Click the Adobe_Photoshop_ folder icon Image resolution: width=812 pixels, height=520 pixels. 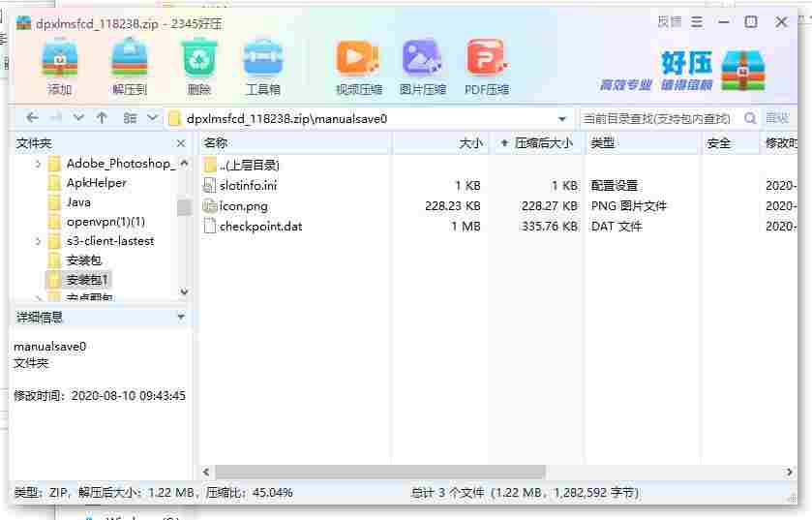[54, 164]
